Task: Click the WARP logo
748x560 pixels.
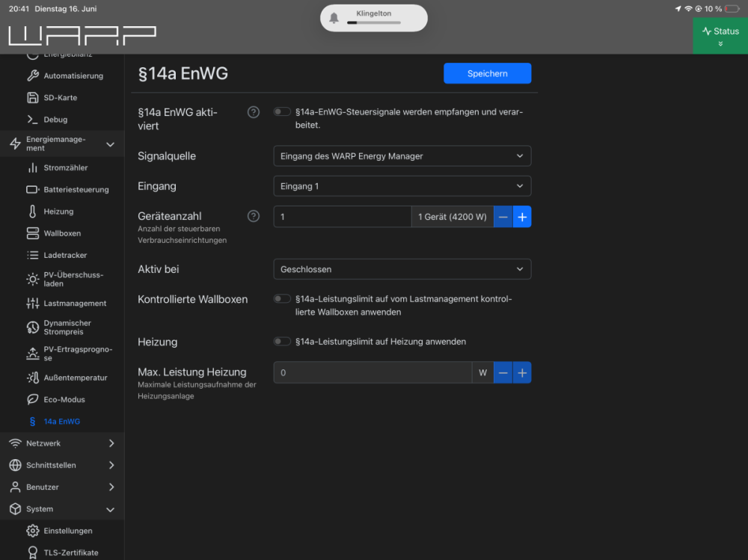Action: point(82,35)
